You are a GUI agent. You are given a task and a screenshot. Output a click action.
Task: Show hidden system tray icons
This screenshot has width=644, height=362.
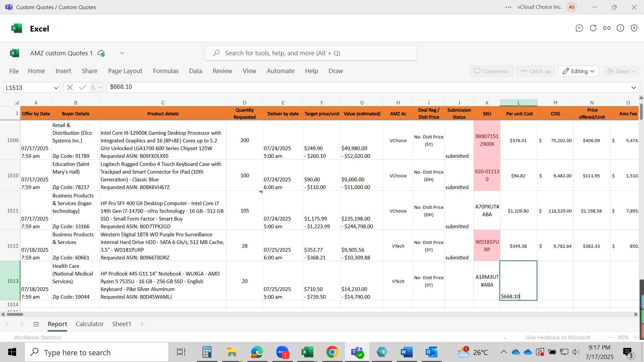(503, 352)
